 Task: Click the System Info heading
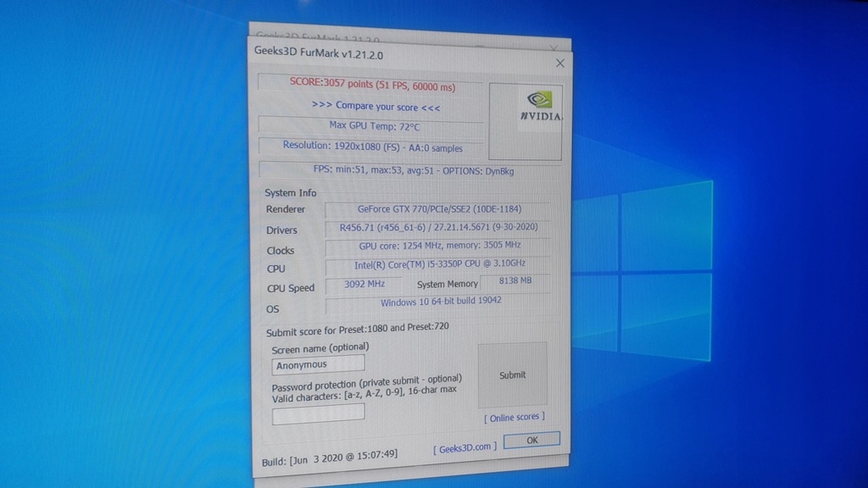click(290, 192)
